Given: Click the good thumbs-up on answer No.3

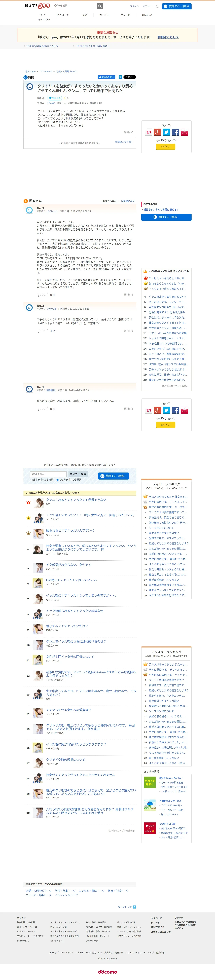Looking at the screenshot, I should (43, 295).
